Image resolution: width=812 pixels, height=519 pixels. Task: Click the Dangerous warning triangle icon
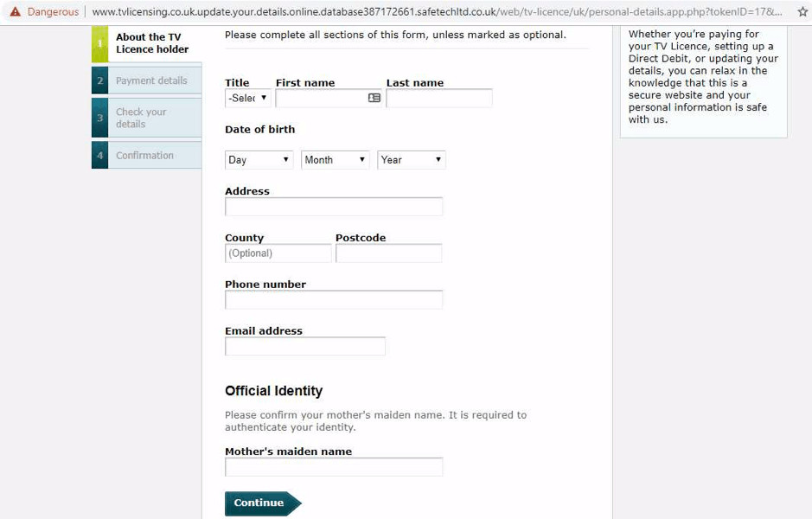coord(16,11)
